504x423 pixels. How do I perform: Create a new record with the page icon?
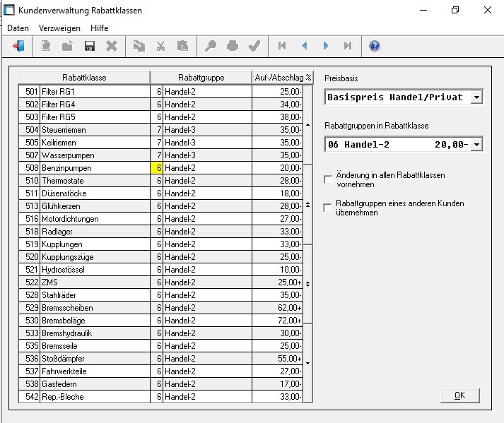click(x=46, y=46)
